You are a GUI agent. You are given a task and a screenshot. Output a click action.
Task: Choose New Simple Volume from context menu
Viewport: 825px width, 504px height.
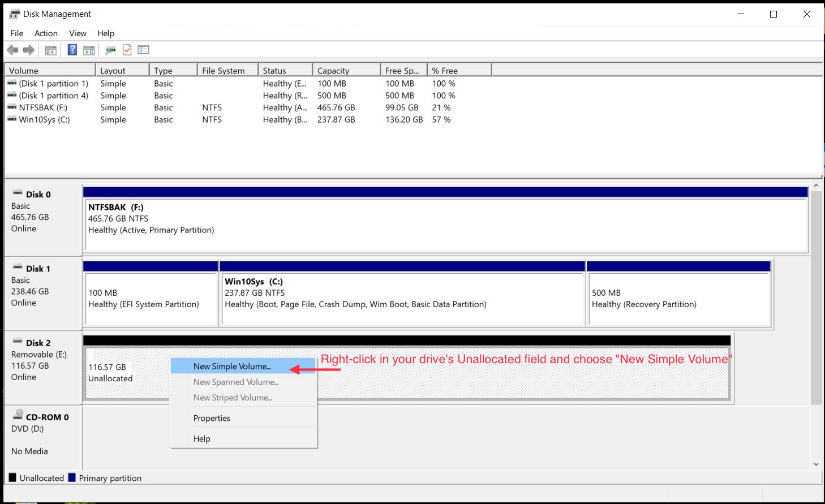pyautogui.click(x=233, y=366)
